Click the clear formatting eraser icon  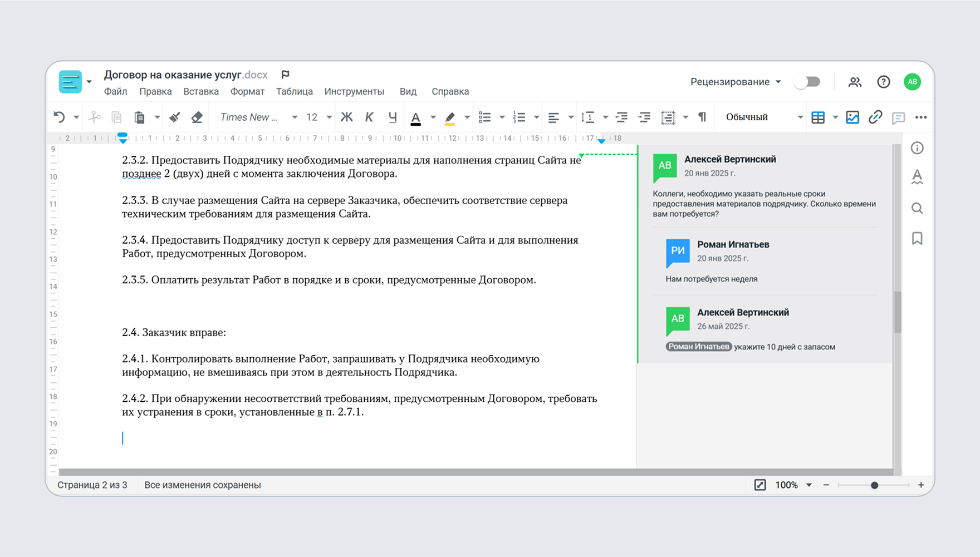pyautogui.click(x=197, y=117)
